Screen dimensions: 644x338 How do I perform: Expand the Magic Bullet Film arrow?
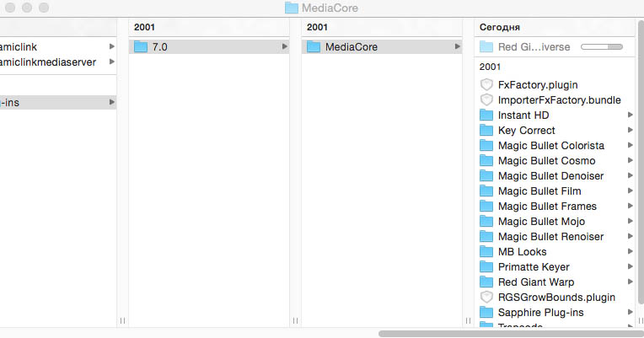click(630, 191)
